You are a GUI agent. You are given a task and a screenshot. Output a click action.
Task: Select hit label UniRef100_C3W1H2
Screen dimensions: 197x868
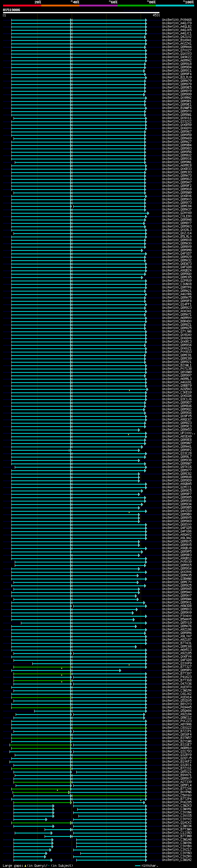coord(177,860)
